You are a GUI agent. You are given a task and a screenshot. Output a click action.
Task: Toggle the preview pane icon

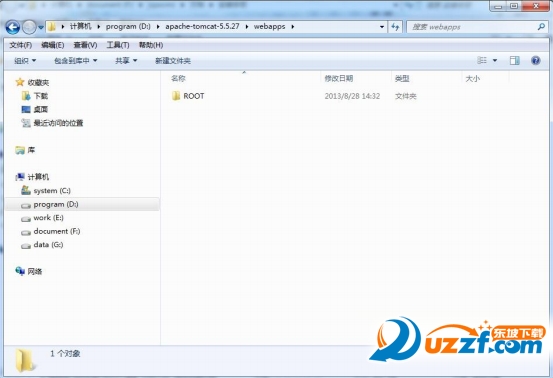pyautogui.click(x=515, y=60)
